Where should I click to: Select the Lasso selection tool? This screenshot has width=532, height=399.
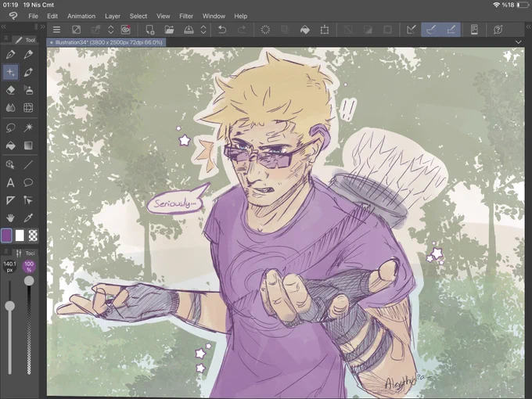(x=10, y=128)
